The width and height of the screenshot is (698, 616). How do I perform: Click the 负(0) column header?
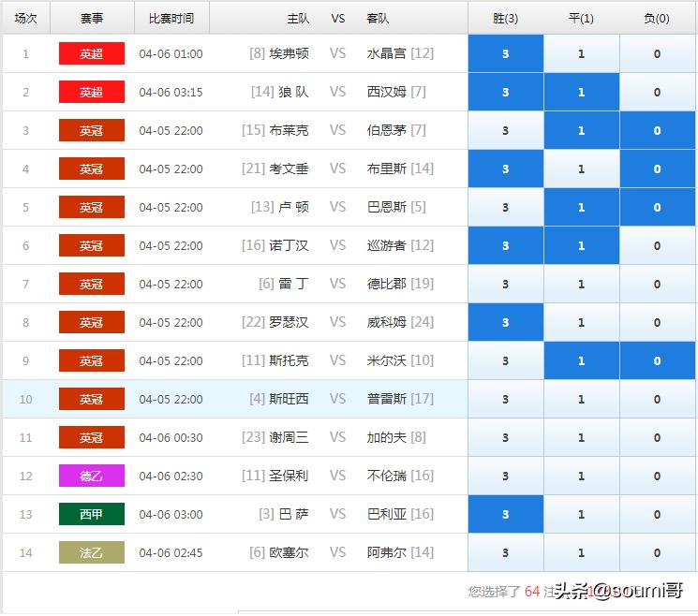pyautogui.click(x=657, y=18)
